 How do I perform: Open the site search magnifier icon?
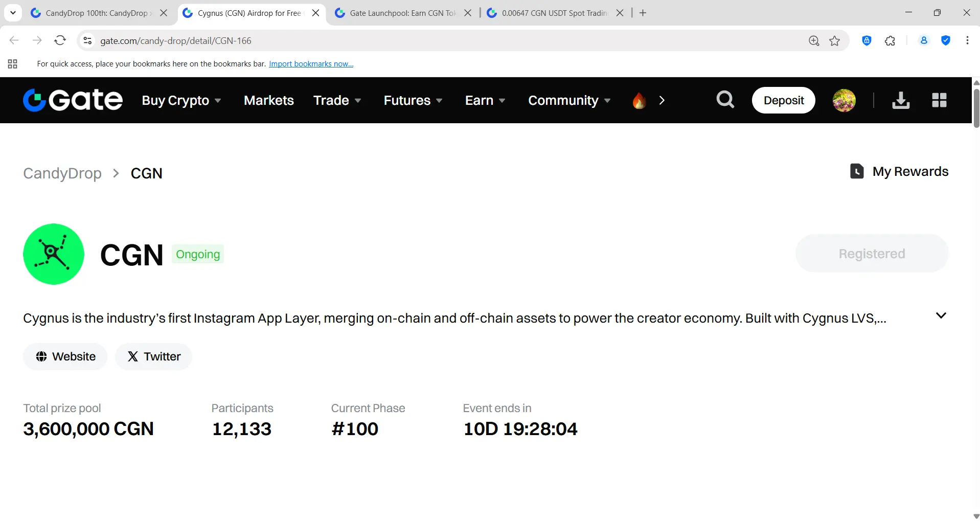click(725, 100)
